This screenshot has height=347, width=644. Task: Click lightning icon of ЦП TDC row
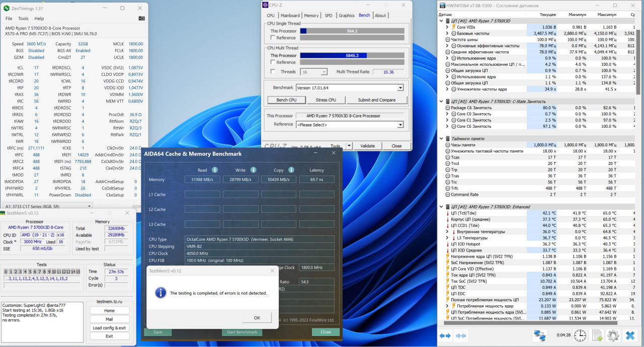click(x=447, y=287)
